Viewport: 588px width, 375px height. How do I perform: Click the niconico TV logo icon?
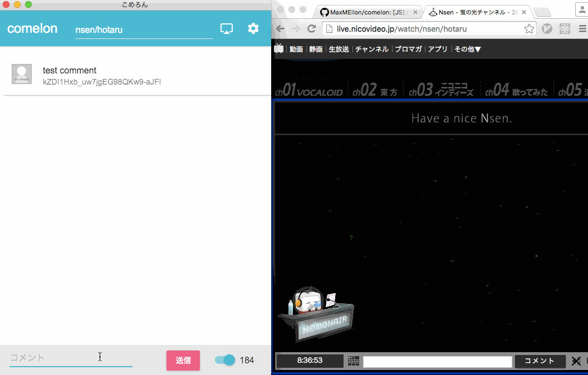pyautogui.click(x=278, y=49)
